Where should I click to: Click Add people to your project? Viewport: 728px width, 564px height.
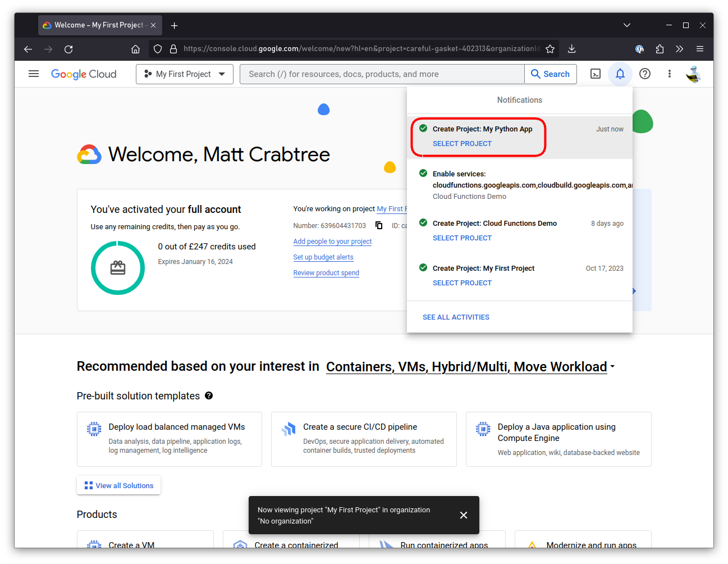click(x=332, y=242)
